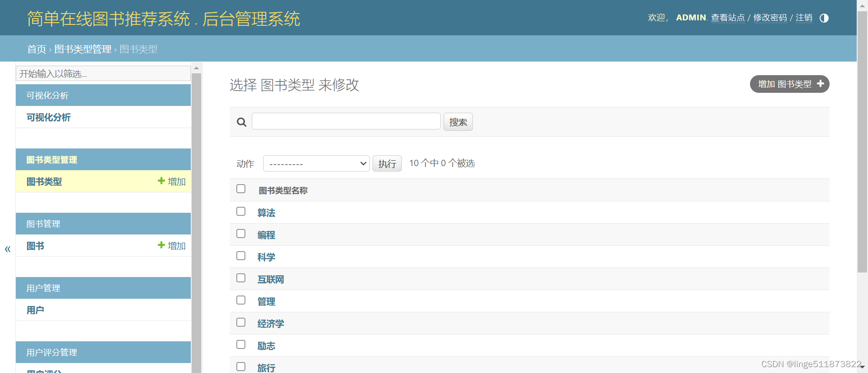This screenshot has width=868, height=373.
Task: Collapse sidebar with the double-arrow icon
Action: point(8,249)
